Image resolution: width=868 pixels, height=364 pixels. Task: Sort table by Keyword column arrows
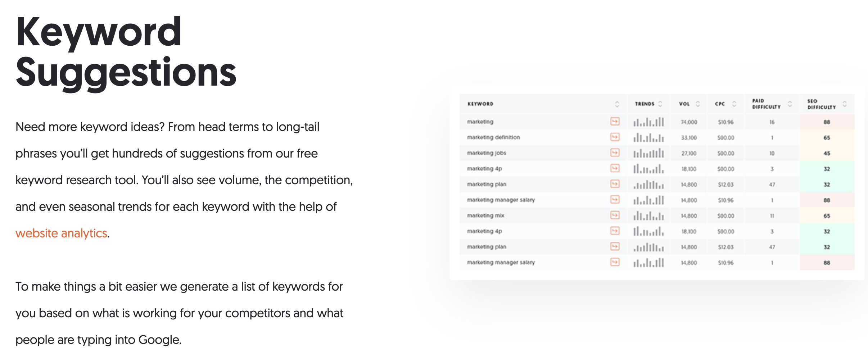coord(617,104)
